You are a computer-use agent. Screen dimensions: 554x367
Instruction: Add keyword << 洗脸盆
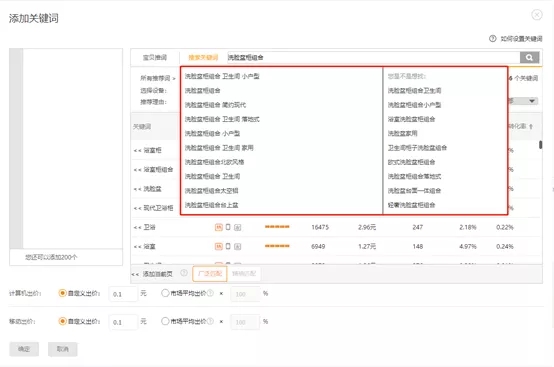[x=148, y=189]
